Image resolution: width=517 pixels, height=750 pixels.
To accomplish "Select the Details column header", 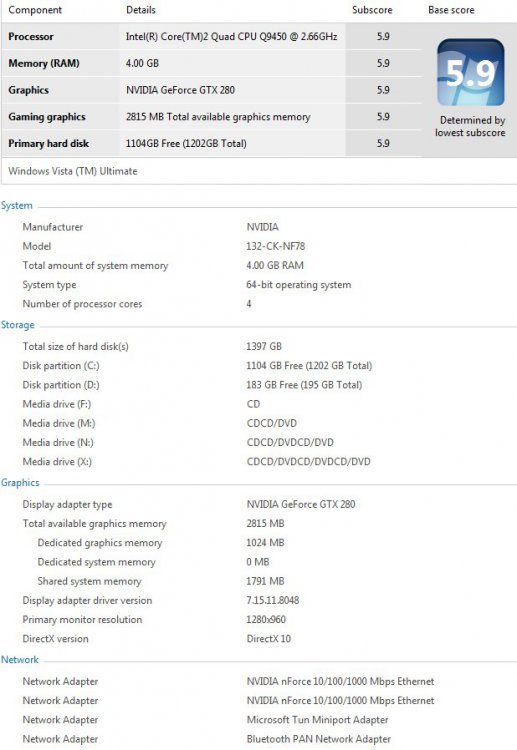I will coord(141,10).
